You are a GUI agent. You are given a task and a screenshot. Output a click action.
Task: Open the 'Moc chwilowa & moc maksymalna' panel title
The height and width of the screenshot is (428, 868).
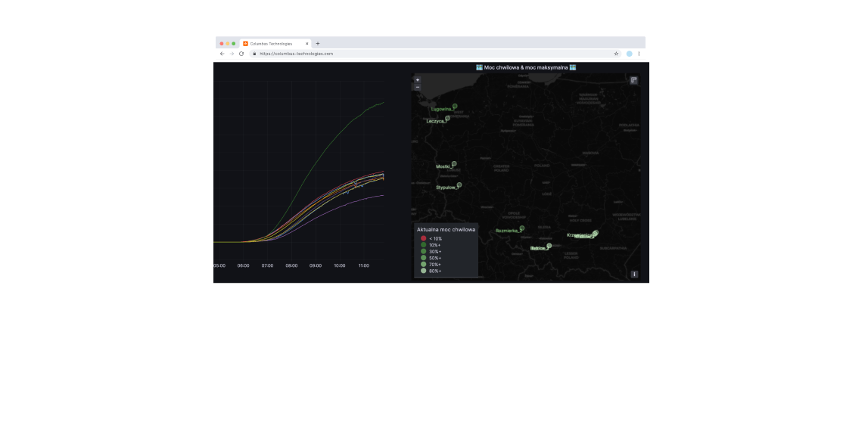tap(526, 67)
